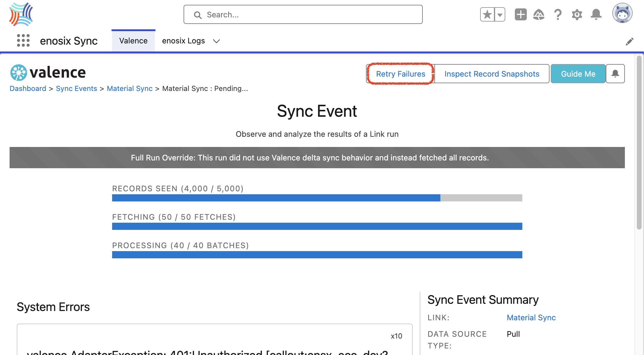This screenshot has height=355, width=644.
Task: Open the App Launcher dots grid
Action: click(23, 40)
